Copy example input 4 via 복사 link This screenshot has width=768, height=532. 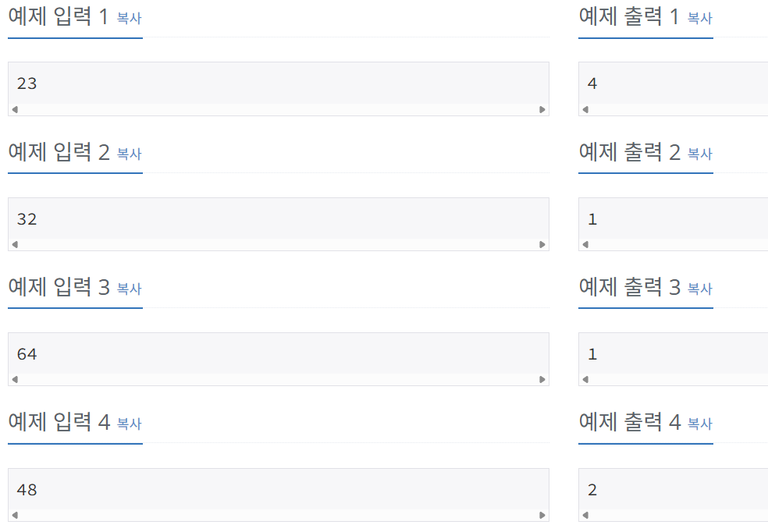129,424
